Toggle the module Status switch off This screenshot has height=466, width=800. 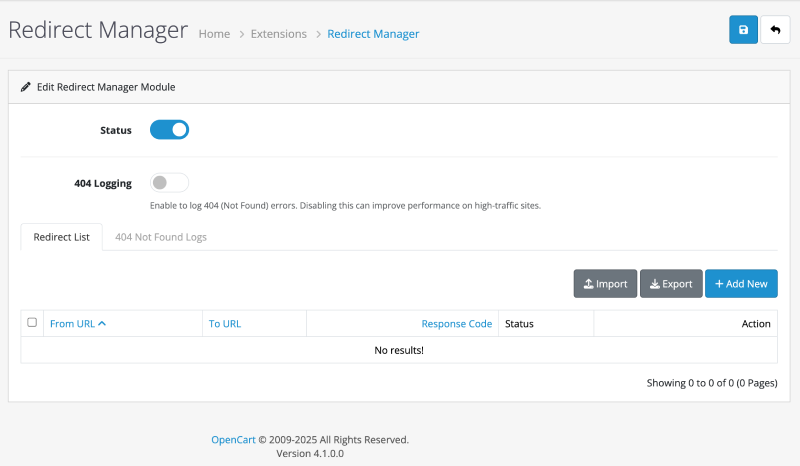(x=169, y=129)
